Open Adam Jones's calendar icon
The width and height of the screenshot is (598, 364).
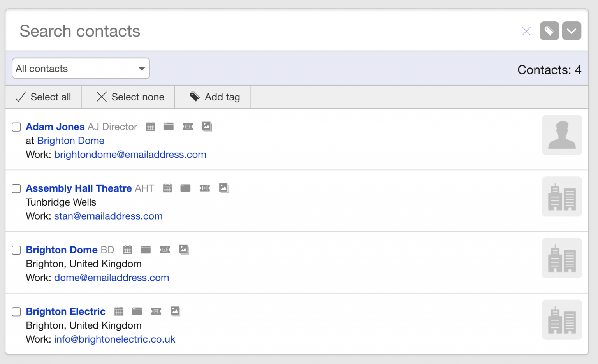(150, 126)
